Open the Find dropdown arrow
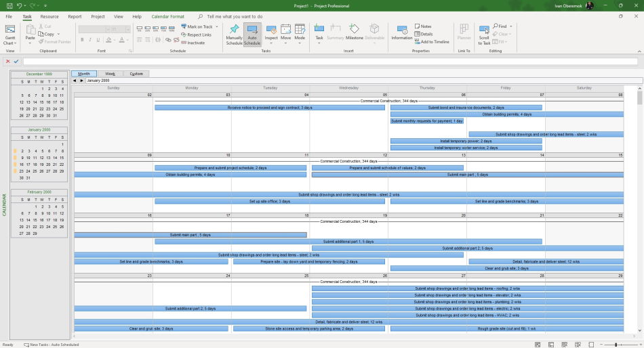The width and height of the screenshot is (644, 348). 511,26
